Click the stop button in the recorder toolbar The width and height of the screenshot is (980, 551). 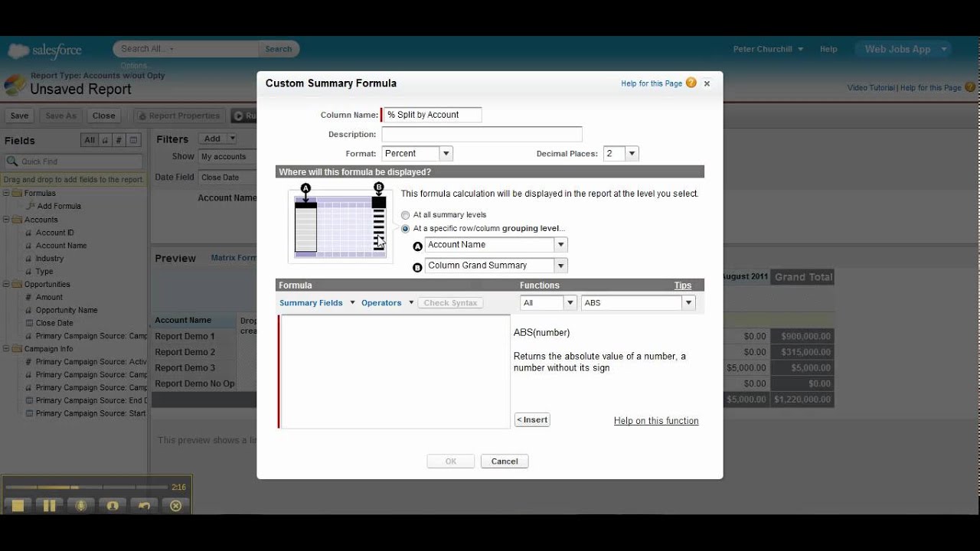coord(18,505)
